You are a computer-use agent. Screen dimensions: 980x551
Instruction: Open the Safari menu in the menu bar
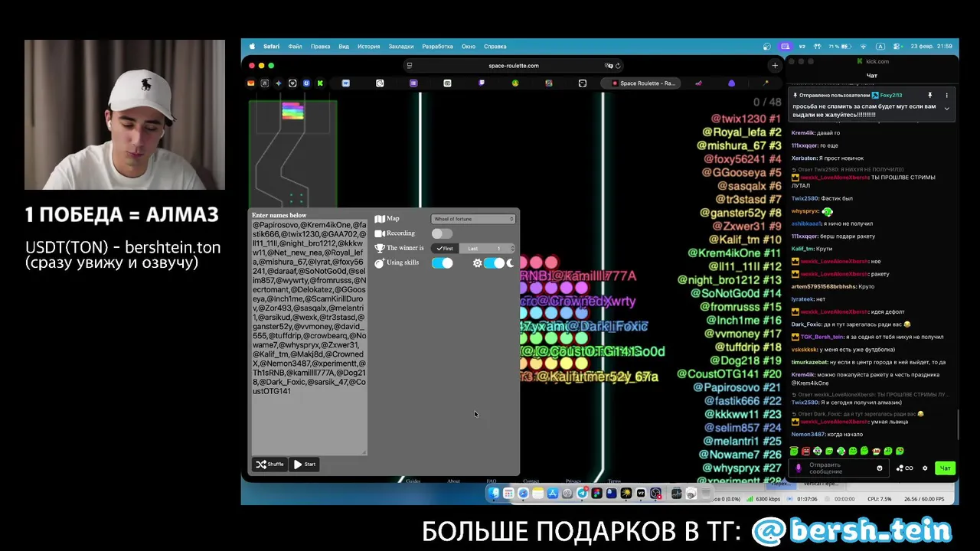271,46
